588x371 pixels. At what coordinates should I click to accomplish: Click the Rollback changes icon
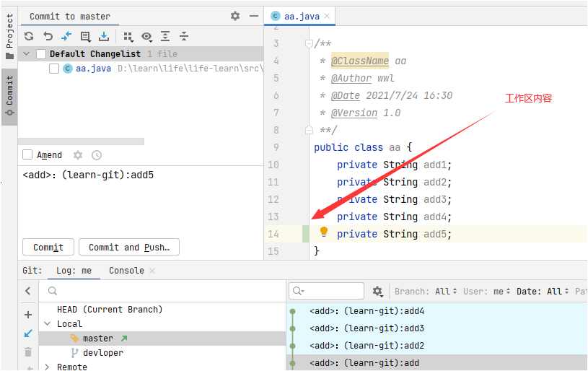tap(48, 36)
